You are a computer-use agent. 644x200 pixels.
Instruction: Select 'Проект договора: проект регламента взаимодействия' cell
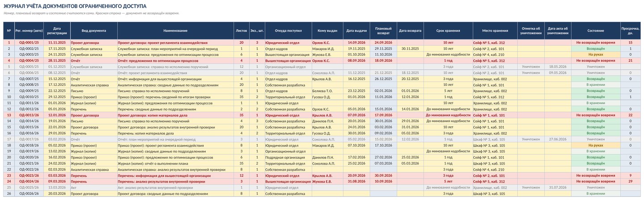175,43
